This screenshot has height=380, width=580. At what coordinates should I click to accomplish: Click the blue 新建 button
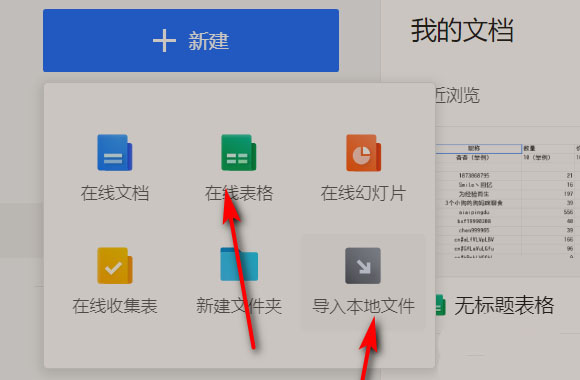coord(191,40)
